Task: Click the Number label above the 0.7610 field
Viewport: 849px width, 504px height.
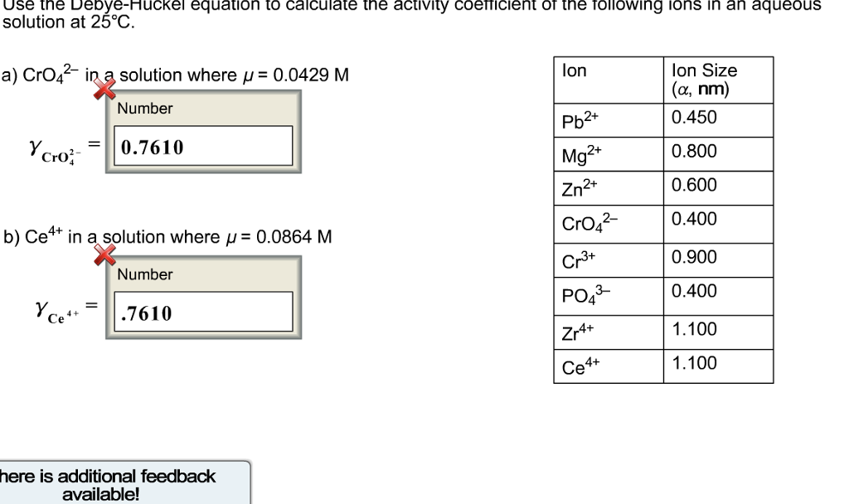Action: tap(146, 108)
